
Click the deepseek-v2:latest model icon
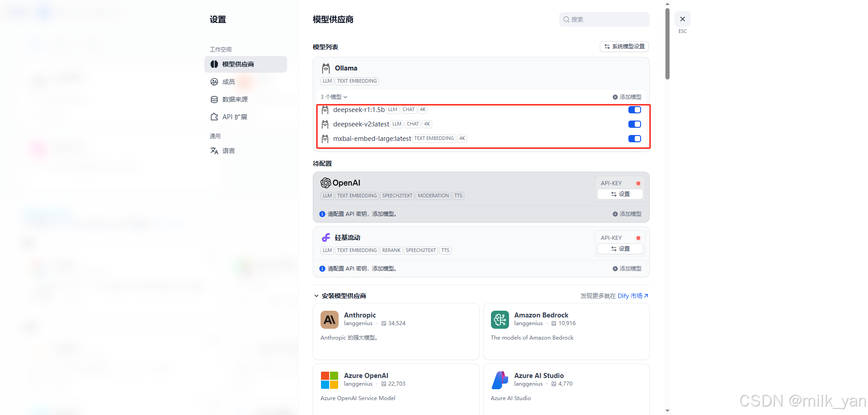click(x=325, y=124)
